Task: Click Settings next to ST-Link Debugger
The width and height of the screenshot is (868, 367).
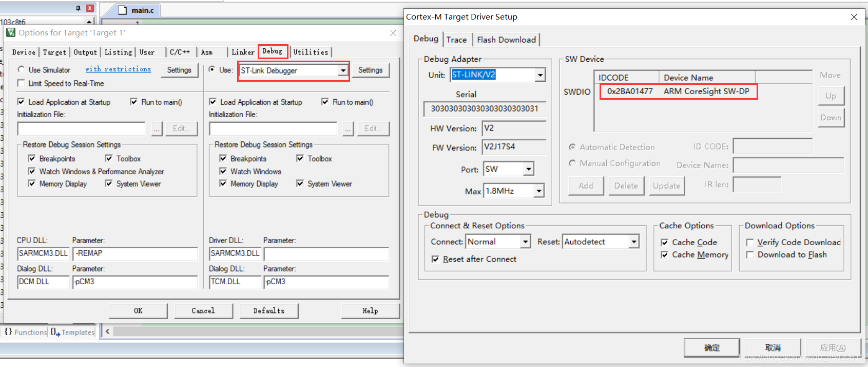Action: pyautogui.click(x=371, y=70)
